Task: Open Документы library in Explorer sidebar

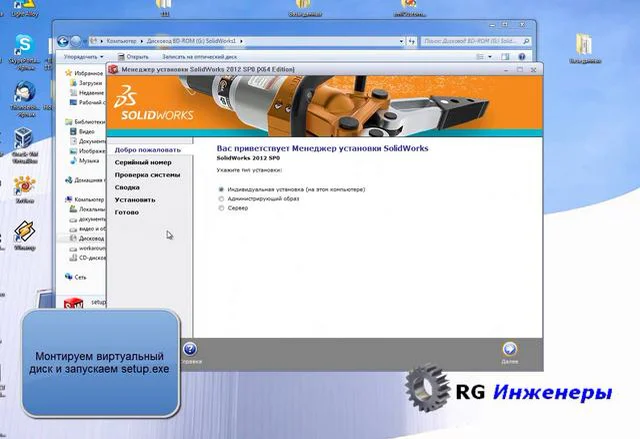Action: [x=92, y=141]
